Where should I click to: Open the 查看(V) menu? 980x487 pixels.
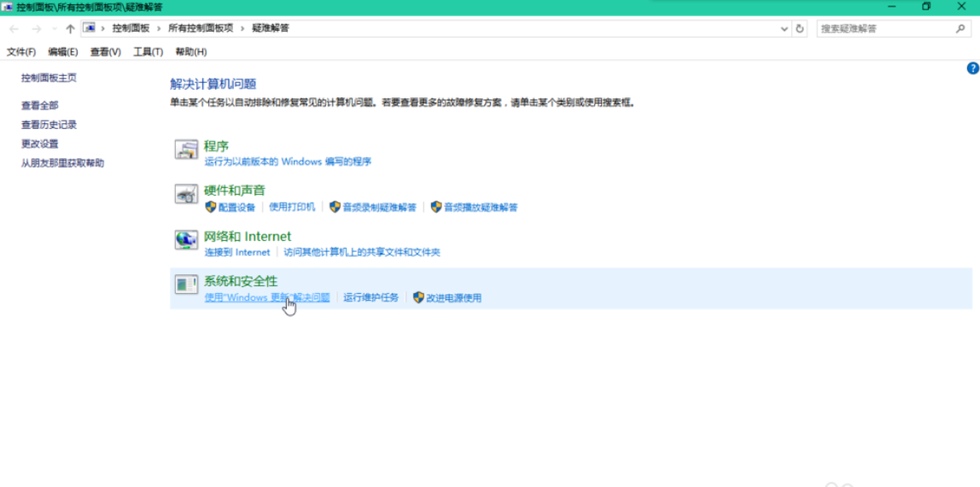point(105,52)
